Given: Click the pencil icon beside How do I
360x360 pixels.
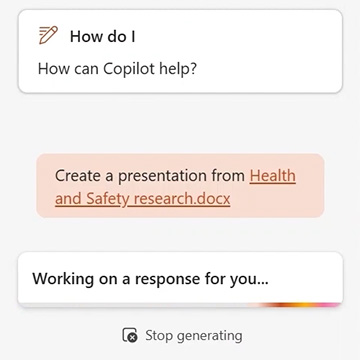Looking at the screenshot, I should tap(48, 35).
